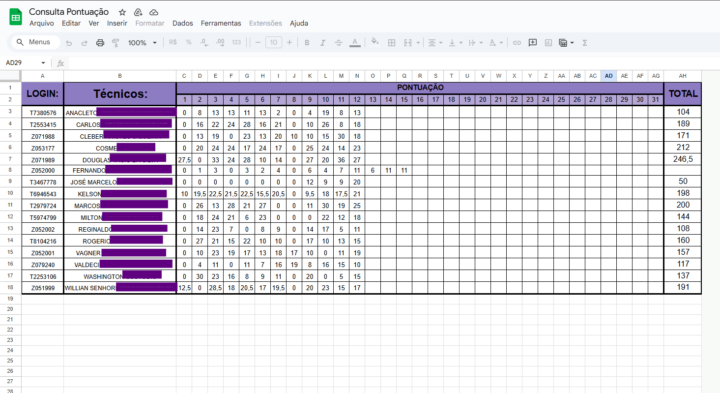Expand the filter views dropdown arrow

pyautogui.click(x=572, y=43)
